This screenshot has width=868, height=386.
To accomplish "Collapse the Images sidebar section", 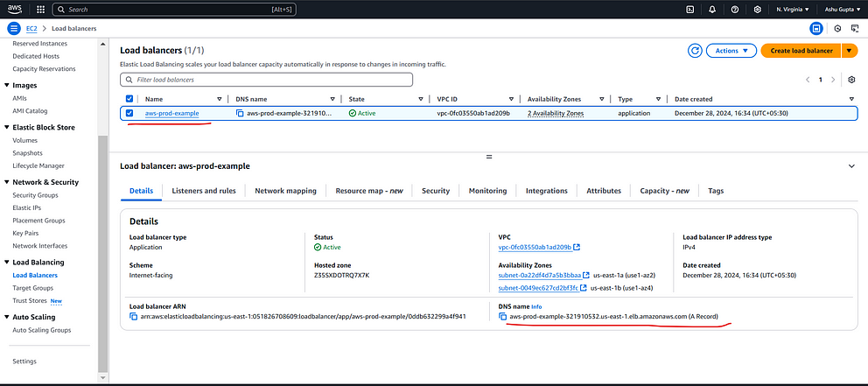I will (x=7, y=85).
